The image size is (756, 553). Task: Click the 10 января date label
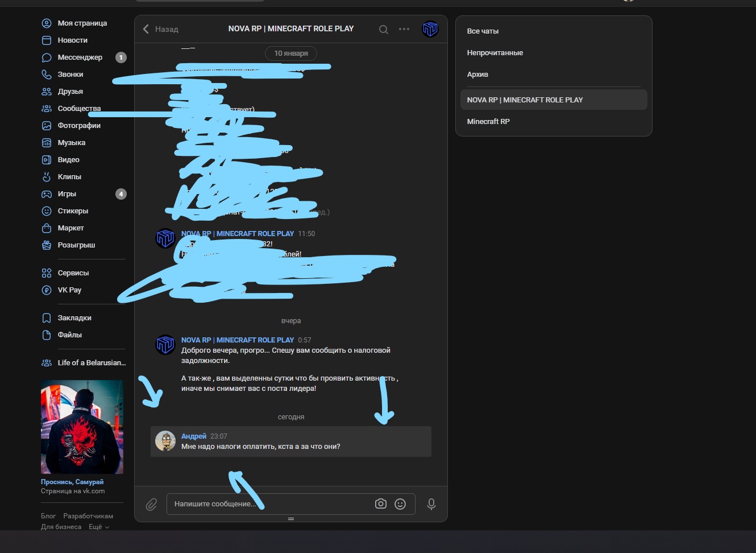291,53
